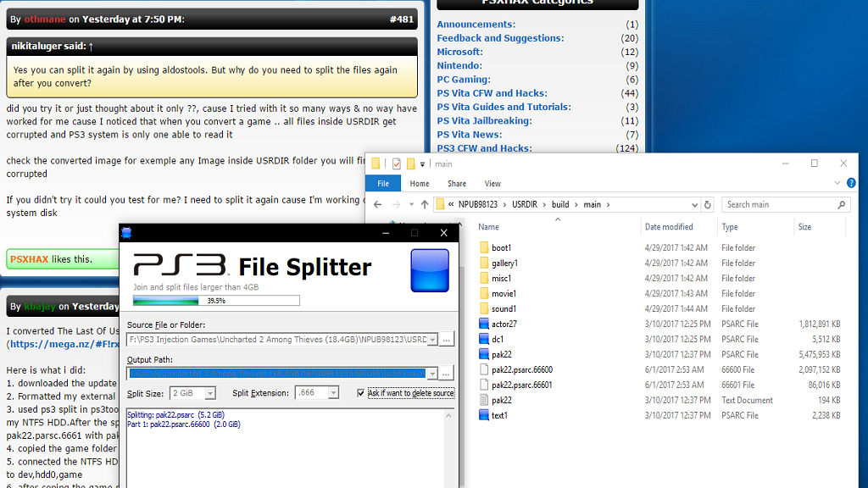Open the recent locations dropdown arrow
The width and height of the screenshot is (868, 488).
point(411,205)
